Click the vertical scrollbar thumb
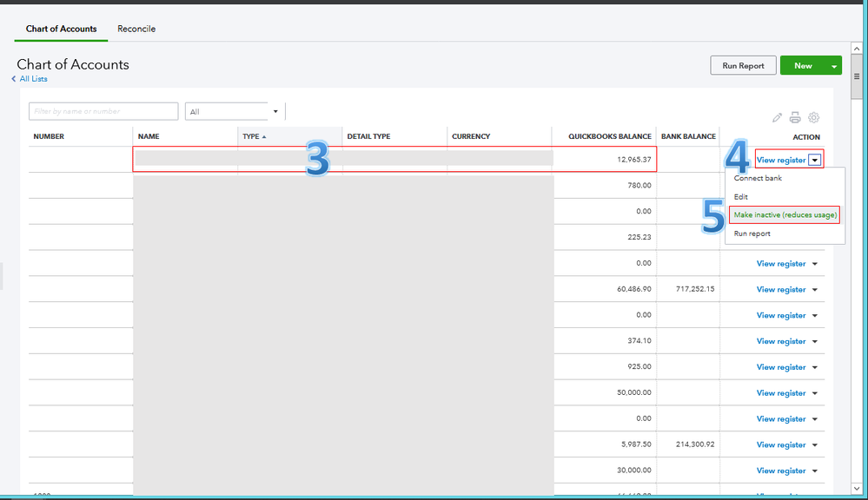This screenshot has height=500, width=868. pyautogui.click(x=857, y=76)
